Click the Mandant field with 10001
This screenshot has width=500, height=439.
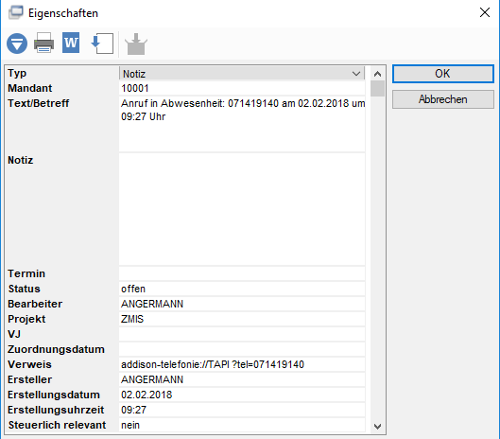242,88
